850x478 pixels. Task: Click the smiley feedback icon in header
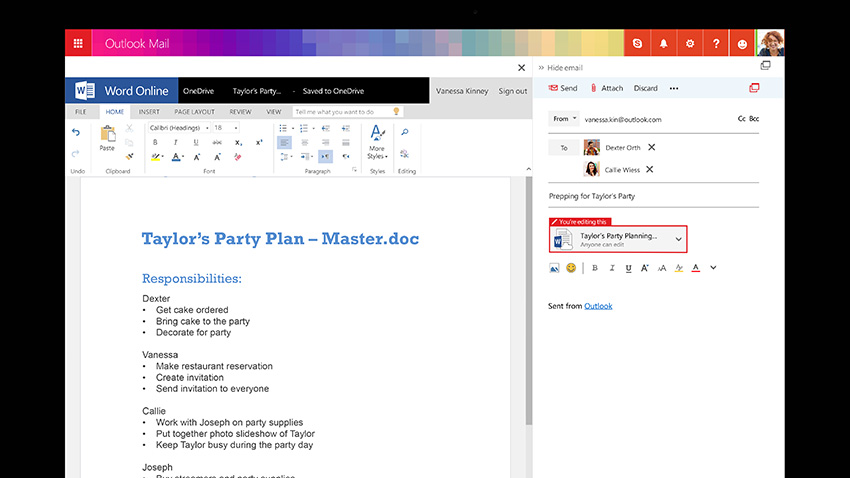(742, 43)
